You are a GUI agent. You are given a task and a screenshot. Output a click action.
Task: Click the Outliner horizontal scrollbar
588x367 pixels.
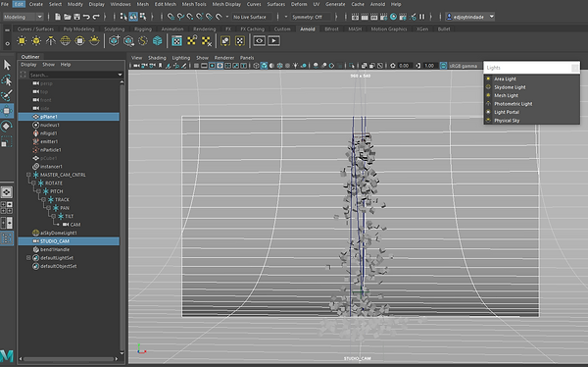click(x=69, y=359)
